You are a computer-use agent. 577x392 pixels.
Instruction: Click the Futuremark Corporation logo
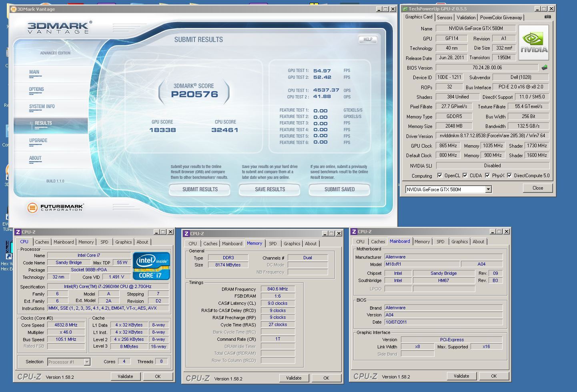[55, 207]
